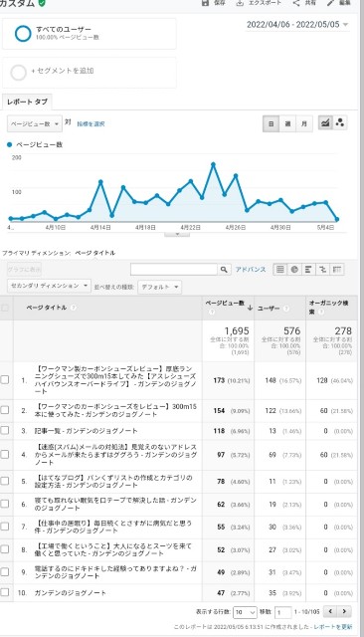Click the magnifier search button
364x637 pixels.
coord(224,270)
